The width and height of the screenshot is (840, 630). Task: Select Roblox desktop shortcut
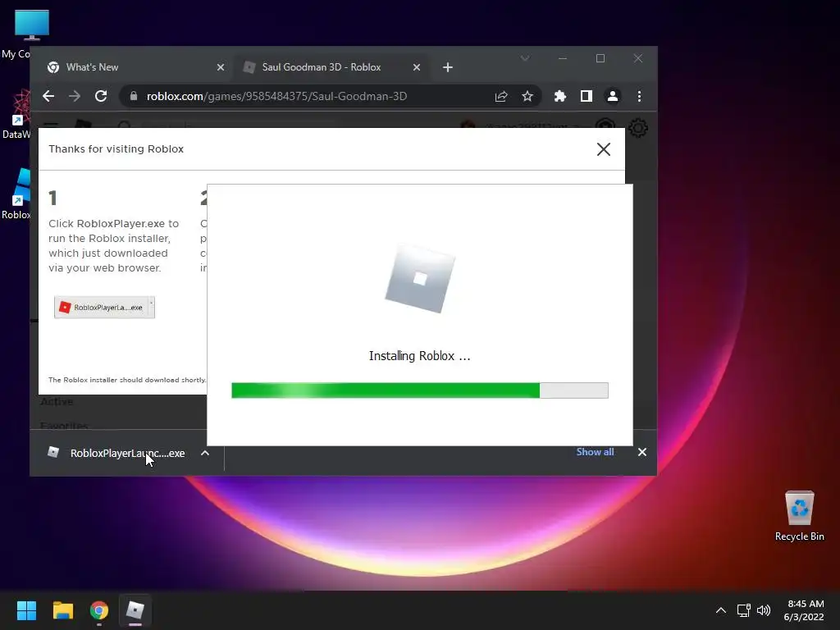click(x=16, y=194)
